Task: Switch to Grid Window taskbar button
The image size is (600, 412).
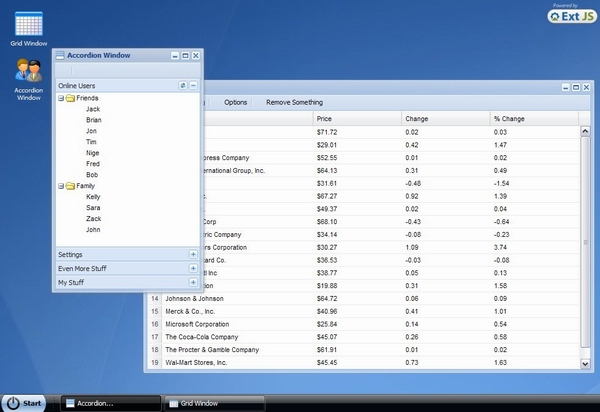Action: [214, 403]
